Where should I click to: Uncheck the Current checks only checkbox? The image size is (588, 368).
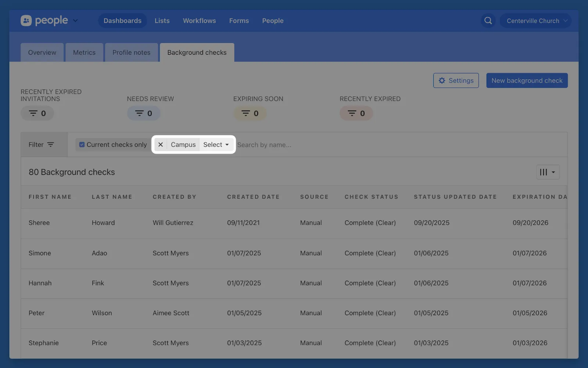pyautogui.click(x=82, y=145)
